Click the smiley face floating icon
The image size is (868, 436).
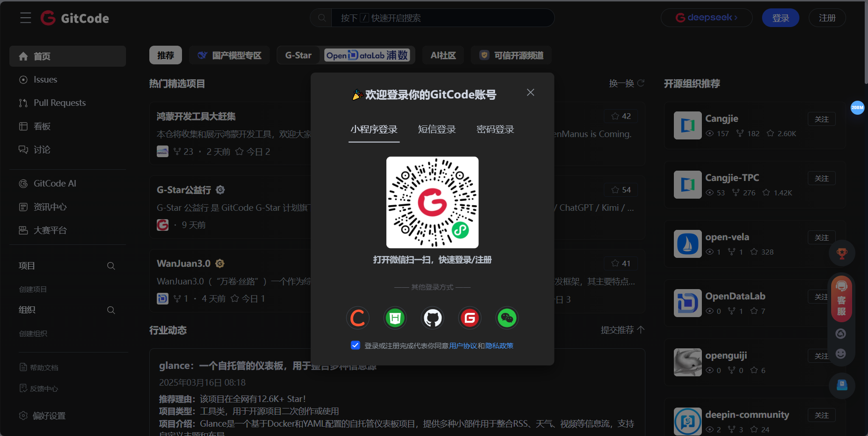click(840, 353)
